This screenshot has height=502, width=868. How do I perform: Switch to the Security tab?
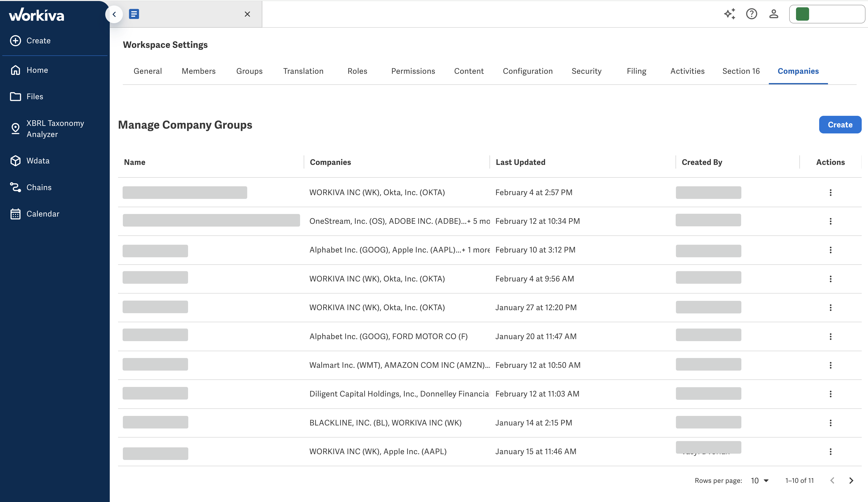click(x=587, y=71)
